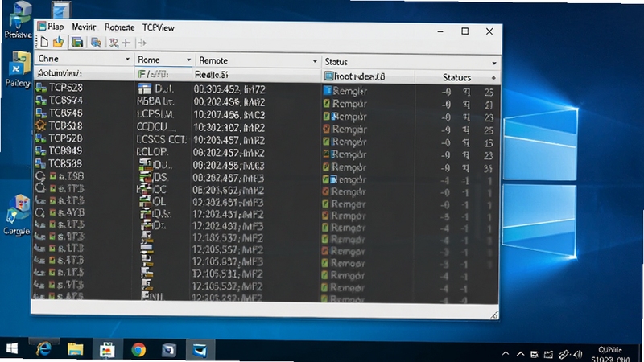
Task: Click the network icon beside TC8946
Action: (41, 113)
